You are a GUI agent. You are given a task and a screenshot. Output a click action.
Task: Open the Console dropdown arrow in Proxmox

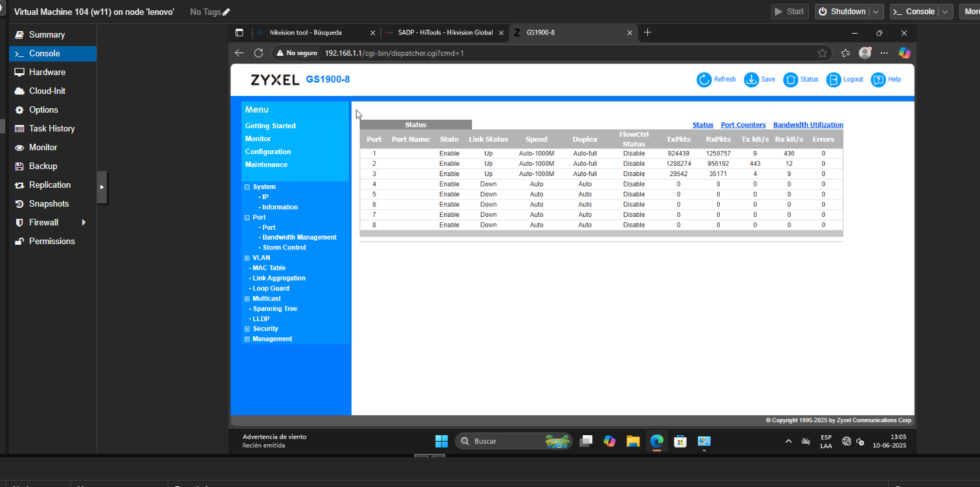tap(946, 12)
